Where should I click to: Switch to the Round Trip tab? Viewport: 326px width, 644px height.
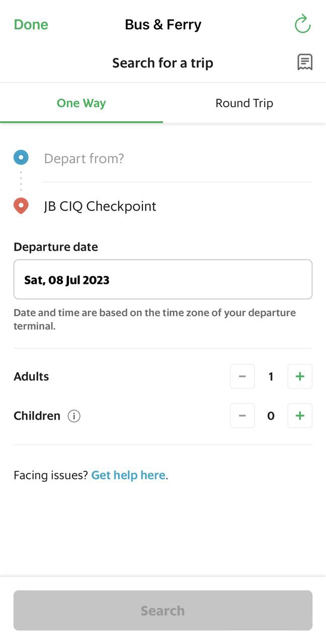[244, 103]
